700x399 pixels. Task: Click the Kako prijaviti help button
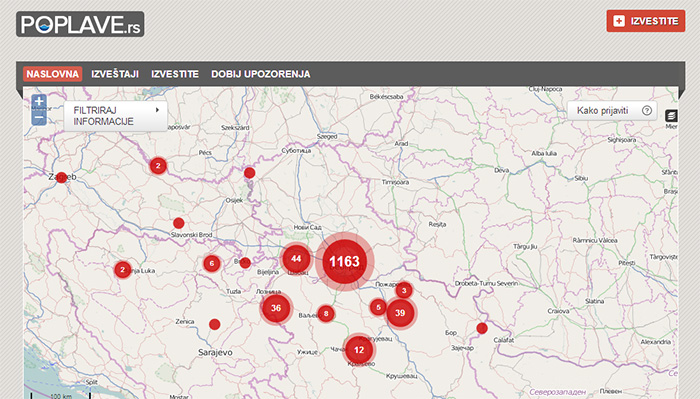pos(612,111)
